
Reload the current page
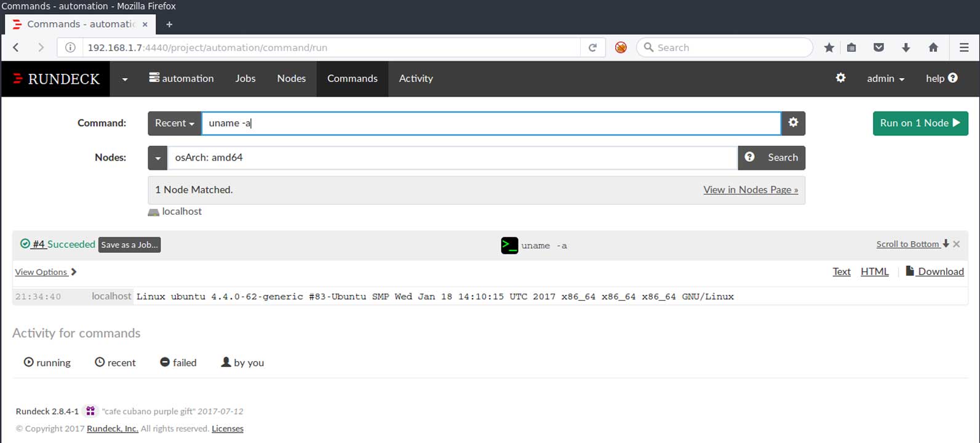click(x=592, y=47)
